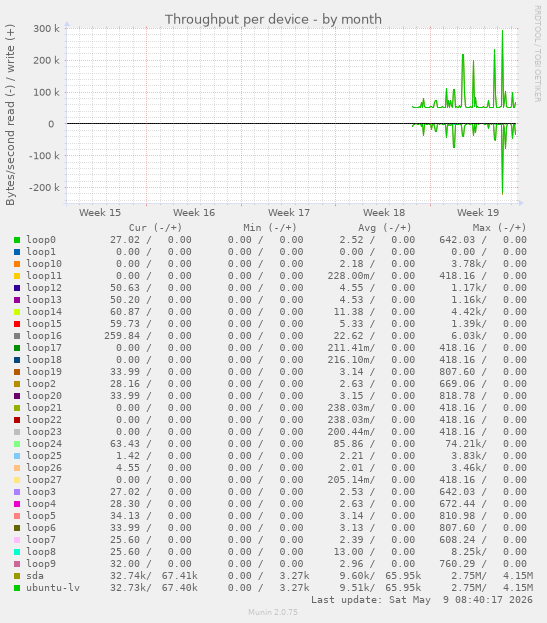The width and height of the screenshot is (547, 623).
Task: Click the loop10 orange legend swatch
Action: [x=17, y=264]
